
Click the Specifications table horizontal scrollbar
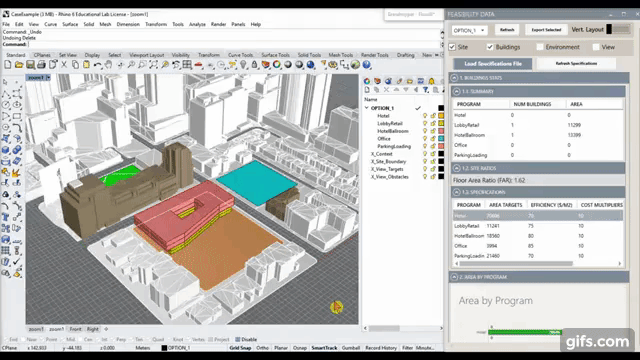pyautogui.click(x=516, y=264)
